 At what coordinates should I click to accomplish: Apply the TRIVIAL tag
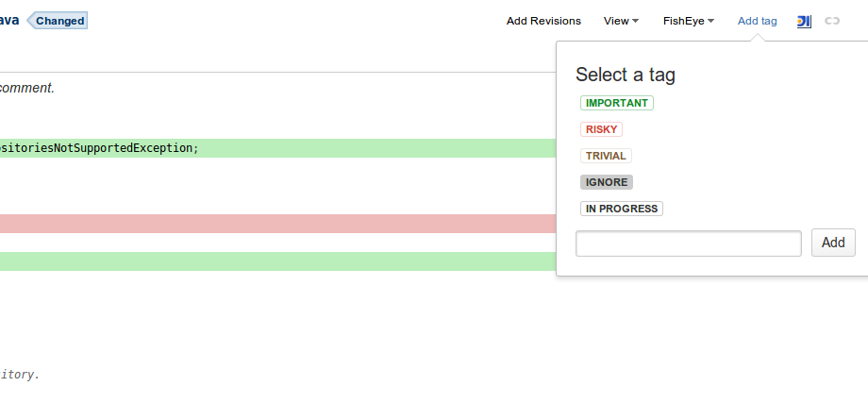point(606,156)
